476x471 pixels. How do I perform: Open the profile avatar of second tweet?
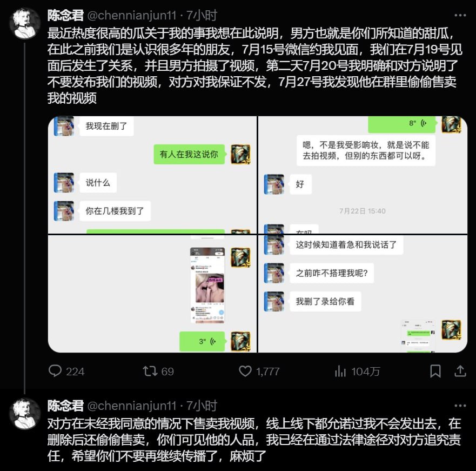(x=25, y=414)
